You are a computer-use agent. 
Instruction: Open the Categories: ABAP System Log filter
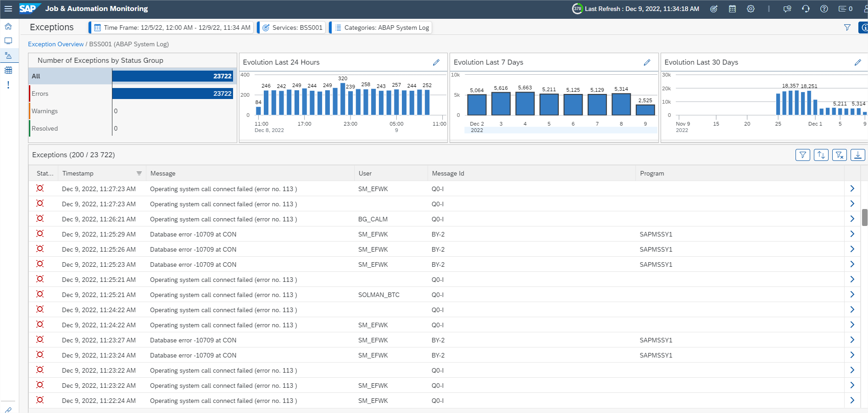click(382, 28)
